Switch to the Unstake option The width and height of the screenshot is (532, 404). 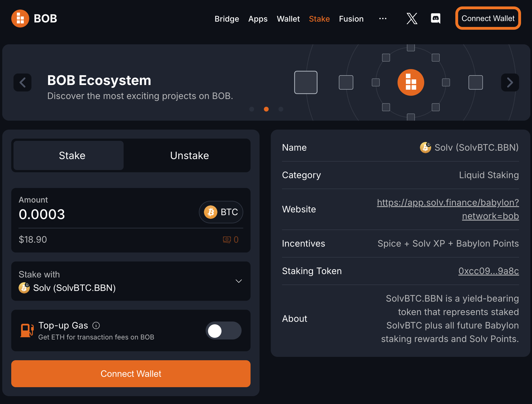pyautogui.click(x=189, y=155)
